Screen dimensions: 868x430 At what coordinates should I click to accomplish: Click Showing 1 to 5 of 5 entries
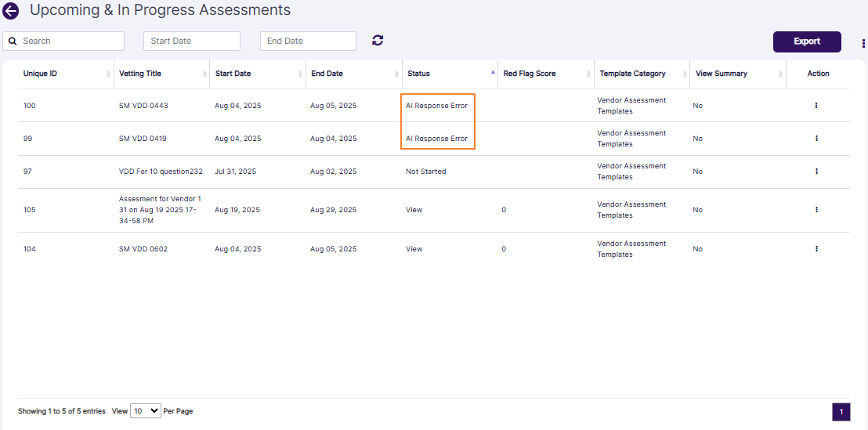pos(61,411)
